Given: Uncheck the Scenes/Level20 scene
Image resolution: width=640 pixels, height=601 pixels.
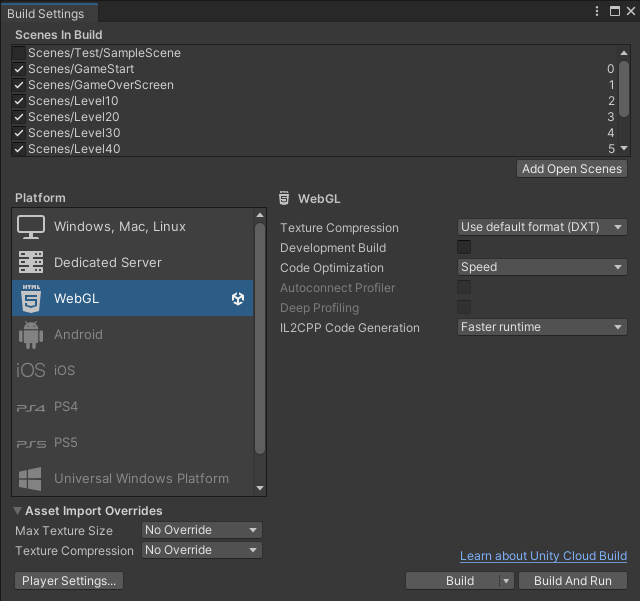Looking at the screenshot, I should click(x=19, y=117).
